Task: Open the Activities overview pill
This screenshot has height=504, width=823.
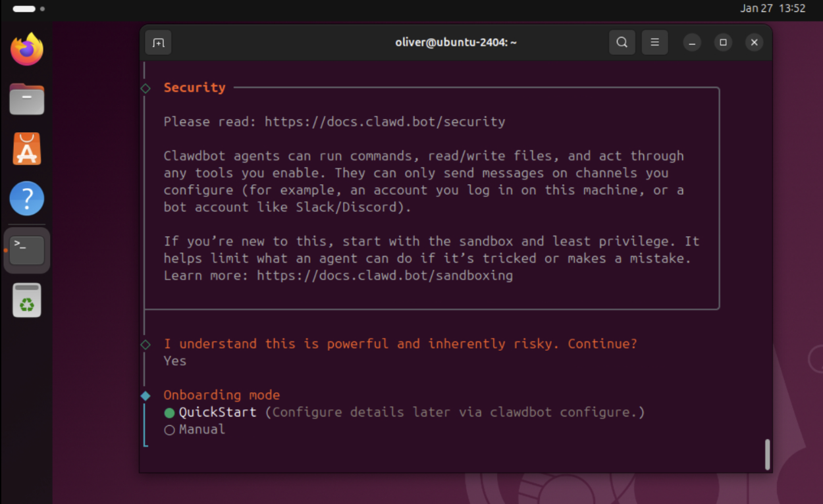Action: pyautogui.click(x=24, y=9)
